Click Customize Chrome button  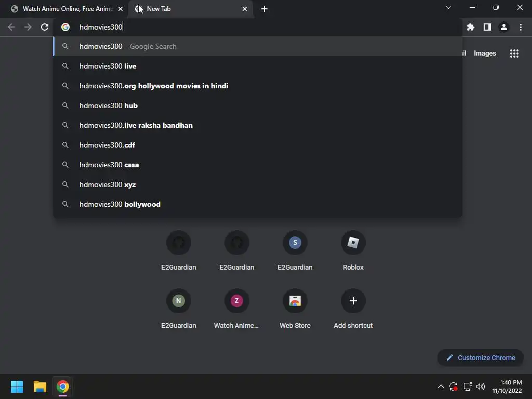click(481, 357)
